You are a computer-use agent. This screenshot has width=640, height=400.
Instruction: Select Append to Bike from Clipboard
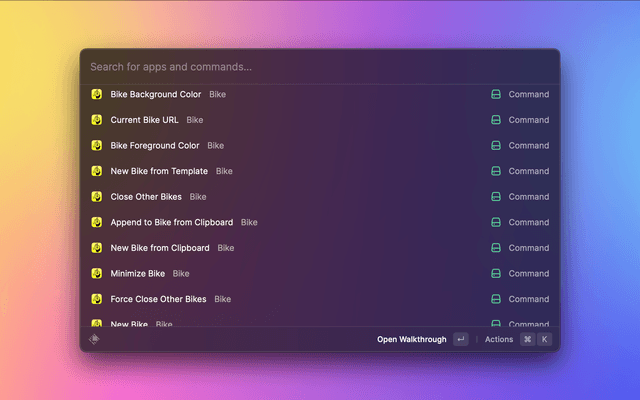point(172,222)
